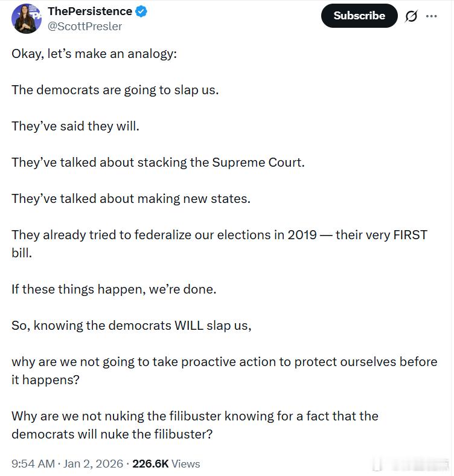Screen dimensions: 454x476
Task: Click the federalize our elections in 2019 sentence
Action: (219, 244)
